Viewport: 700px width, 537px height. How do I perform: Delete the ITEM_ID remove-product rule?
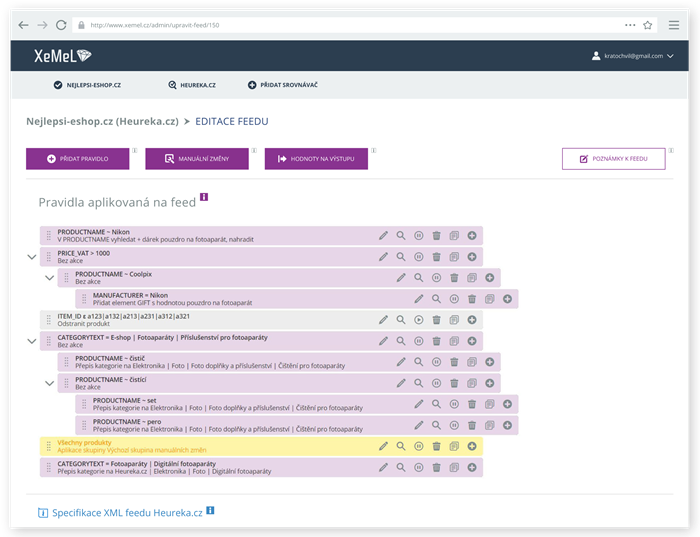437,320
